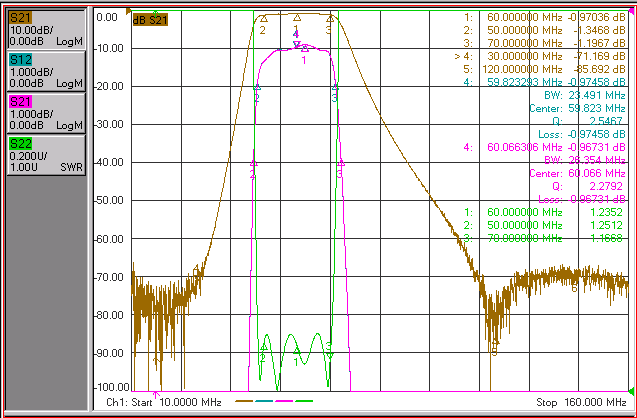
Task: Click the Stop 160.000 MHz frequency label
Action: [x=581, y=402]
